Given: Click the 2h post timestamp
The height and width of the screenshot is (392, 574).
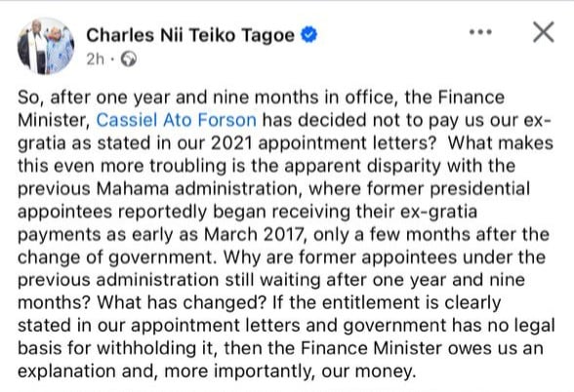Looking at the screenshot, I should tap(96, 59).
